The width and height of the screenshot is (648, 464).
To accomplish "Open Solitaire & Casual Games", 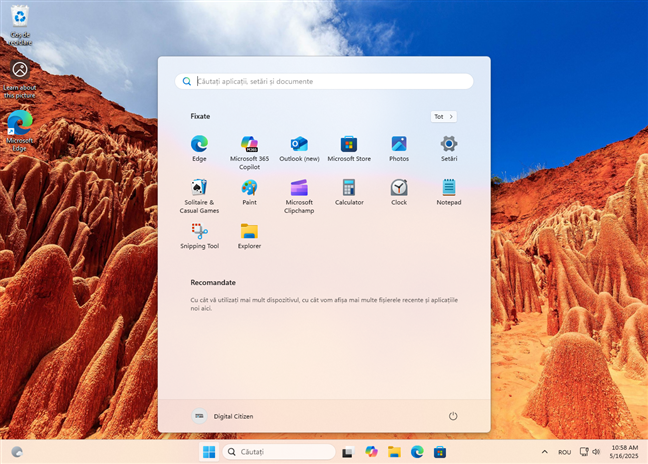I will [199, 196].
